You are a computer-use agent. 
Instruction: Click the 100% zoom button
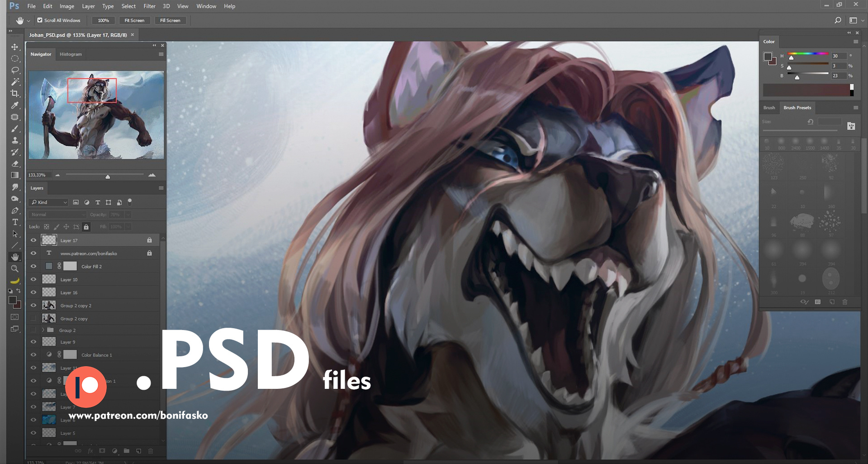tap(103, 20)
